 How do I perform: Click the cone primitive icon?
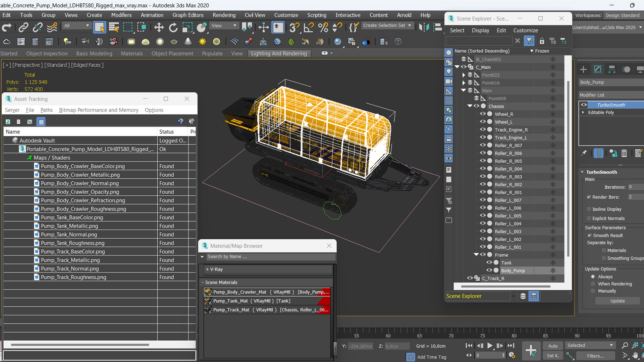pos(188,42)
